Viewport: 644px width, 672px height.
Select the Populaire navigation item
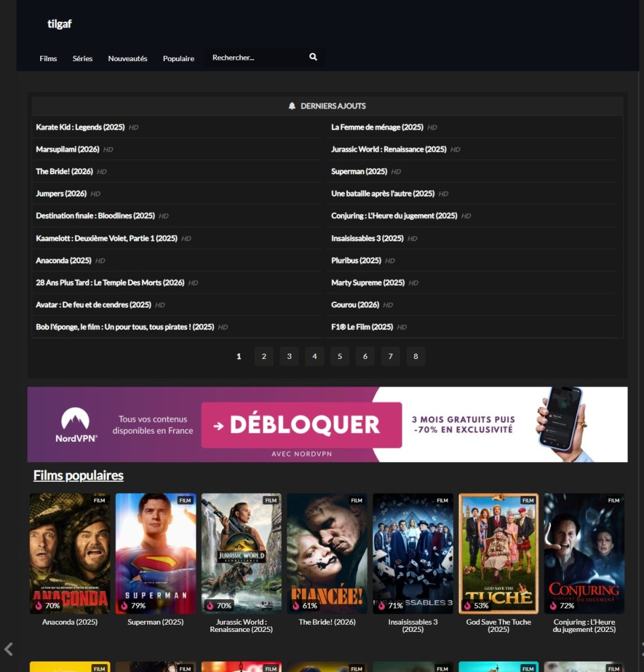coord(179,58)
